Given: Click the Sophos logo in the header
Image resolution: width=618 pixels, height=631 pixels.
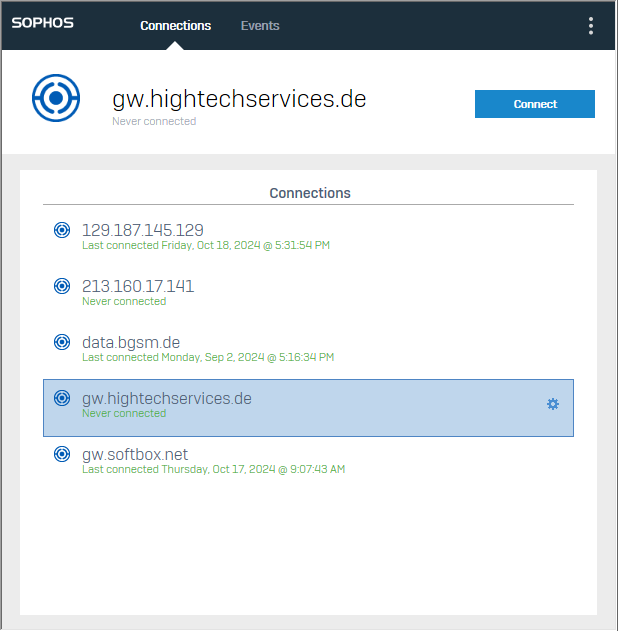Looking at the screenshot, I should (x=43, y=24).
